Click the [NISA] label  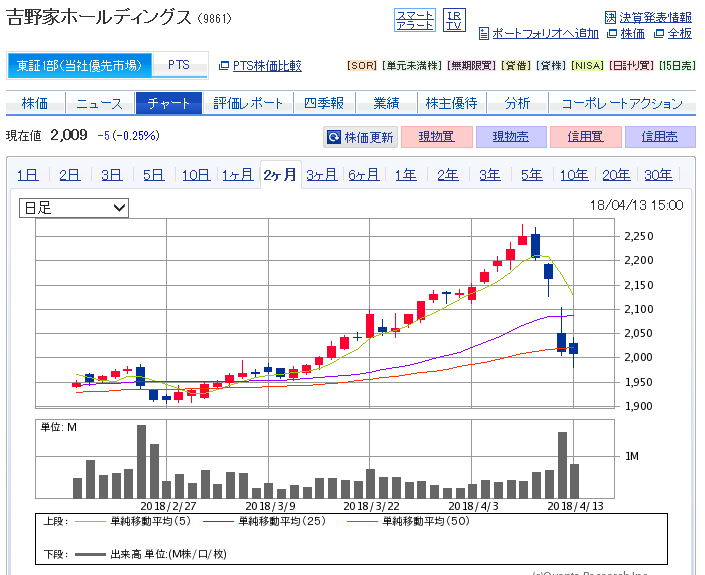tap(588, 66)
